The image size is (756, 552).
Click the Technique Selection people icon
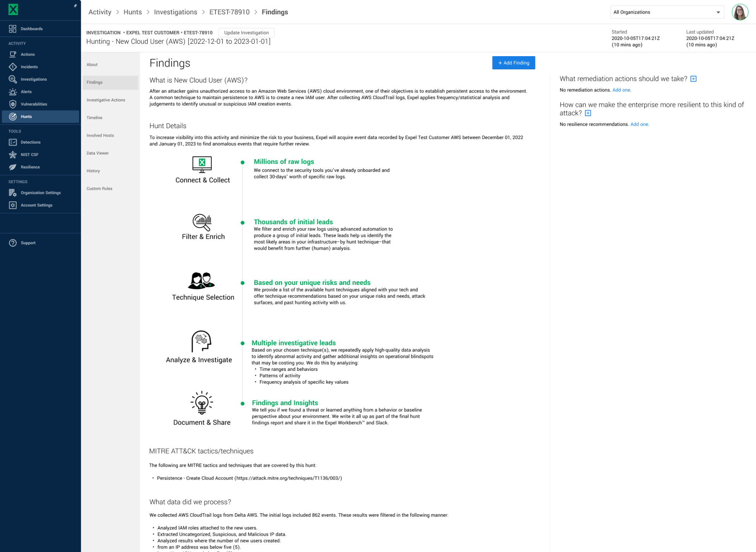point(201,280)
